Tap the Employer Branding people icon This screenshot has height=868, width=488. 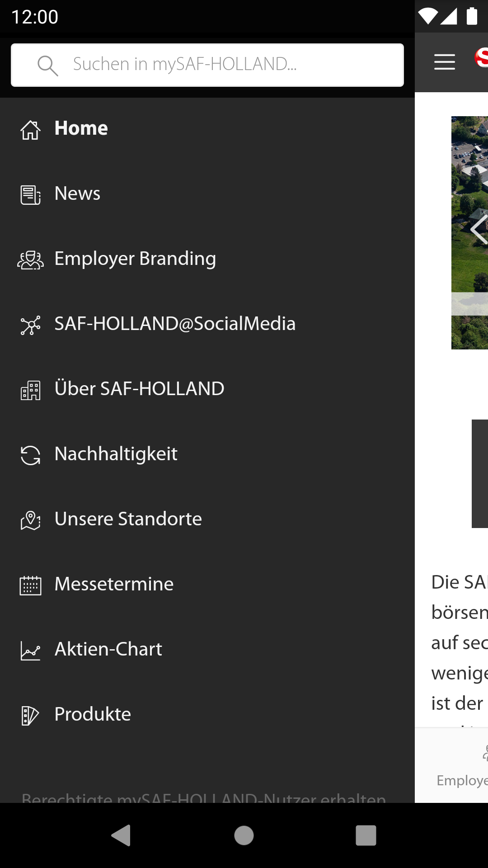pyautogui.click(x=30, y=260)
